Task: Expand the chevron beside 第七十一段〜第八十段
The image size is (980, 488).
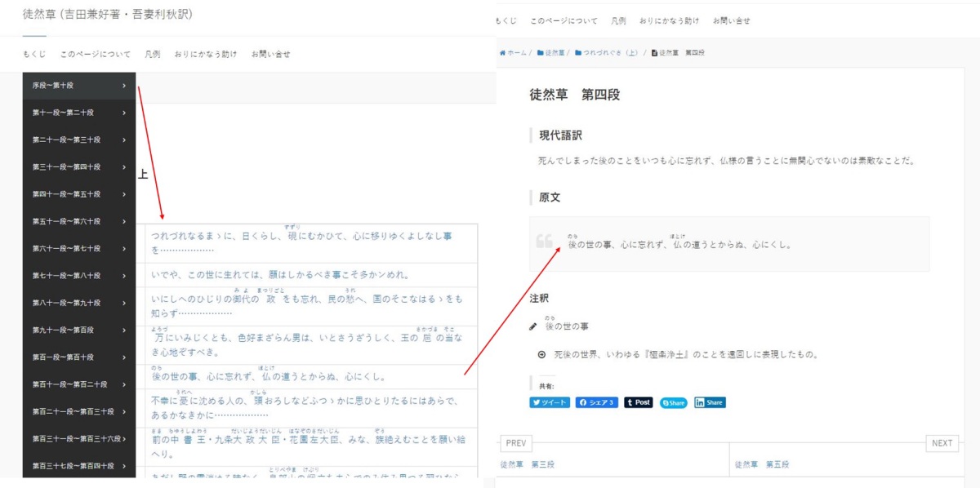Action: [124, 276]
